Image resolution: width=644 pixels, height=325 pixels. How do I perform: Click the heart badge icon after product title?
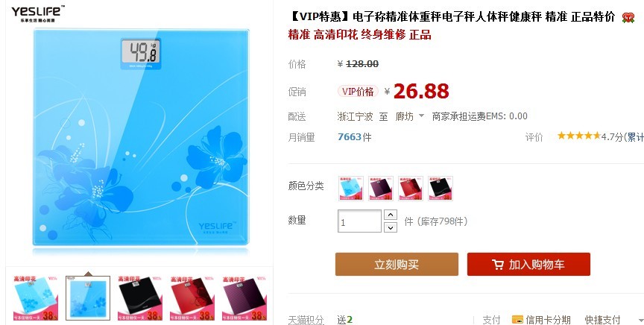[x=628, y=17]
